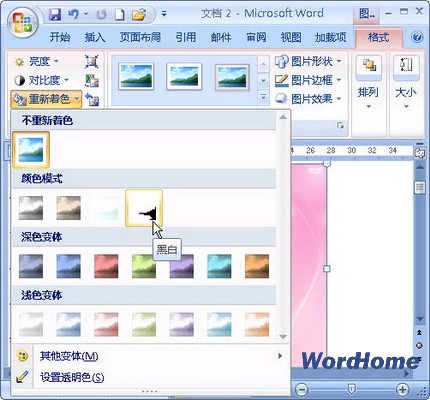Expand the full picture styles gallery
Screen dimensions: 430x400
[263, 98]
